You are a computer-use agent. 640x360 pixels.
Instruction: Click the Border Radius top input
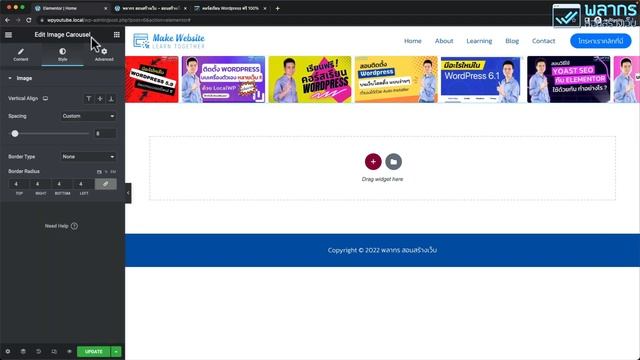(19, 184)
